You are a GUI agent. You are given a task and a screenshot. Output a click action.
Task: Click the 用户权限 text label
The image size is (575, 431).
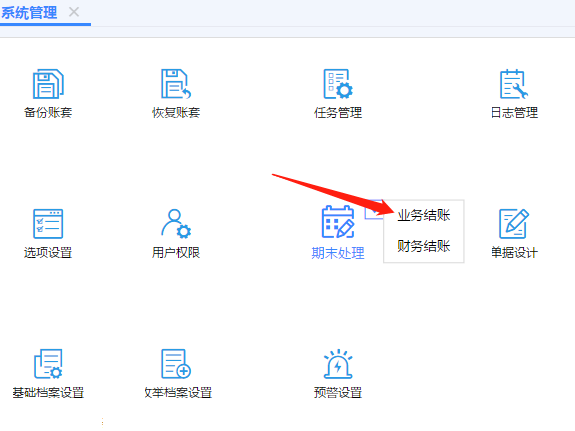tap(176, 252)
